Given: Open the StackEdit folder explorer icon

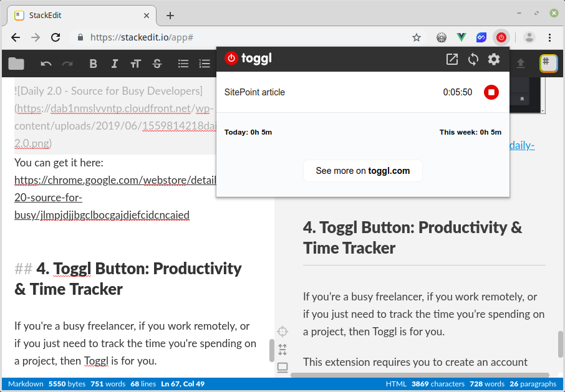Looking at the screenshot, I should point(16,63).
